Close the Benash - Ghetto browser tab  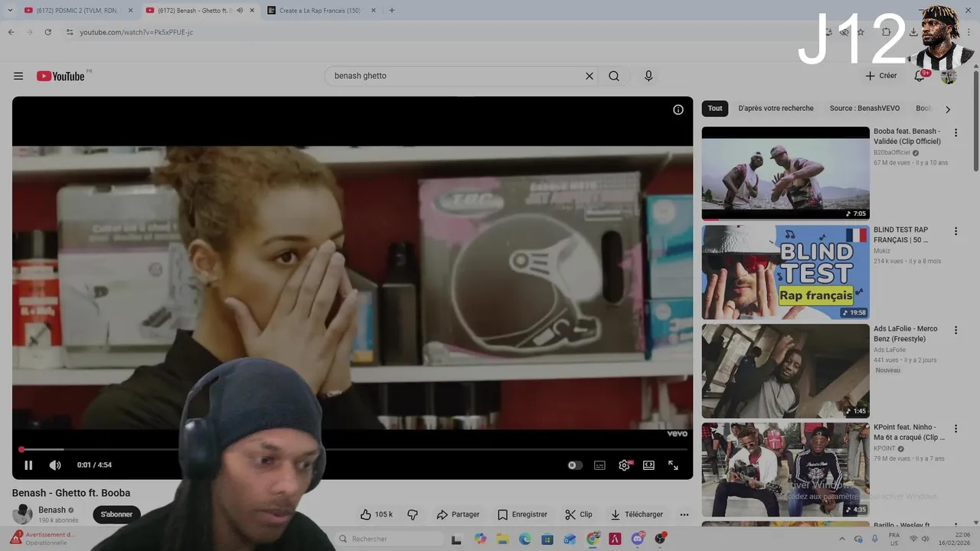coord(252,11)
